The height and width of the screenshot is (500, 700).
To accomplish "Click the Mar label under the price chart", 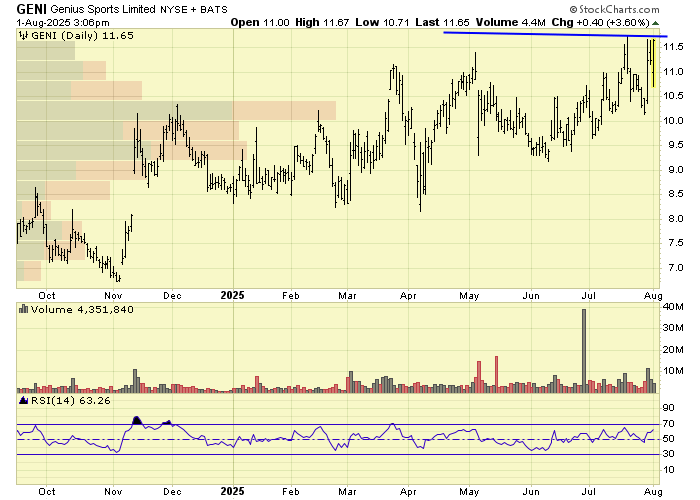I will [347, 296].
